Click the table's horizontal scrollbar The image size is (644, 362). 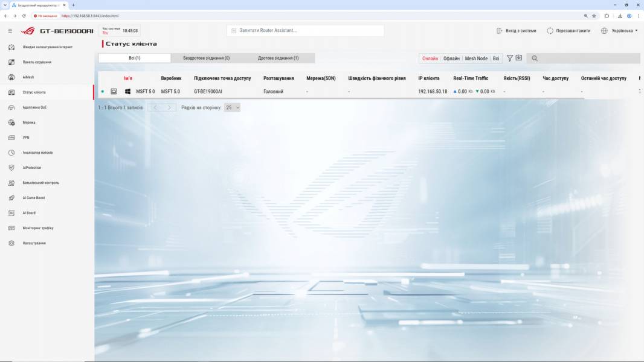tap(341, 98)
